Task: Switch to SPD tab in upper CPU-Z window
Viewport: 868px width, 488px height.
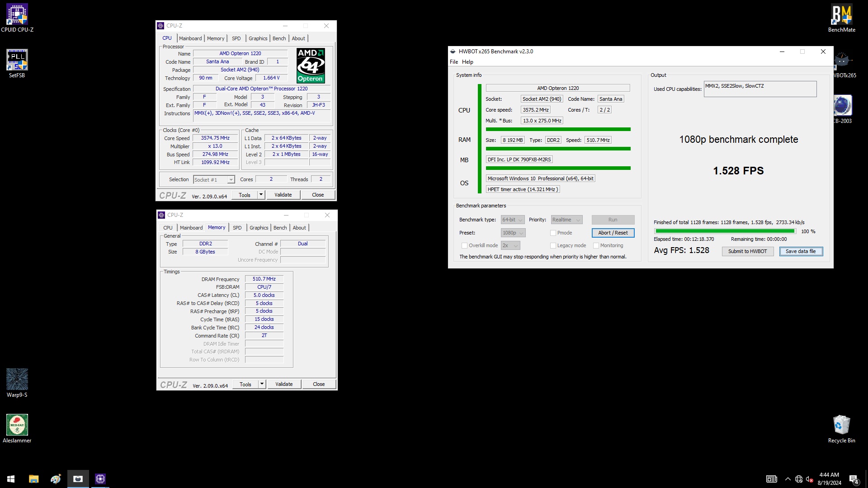Action: pos(236,38)
